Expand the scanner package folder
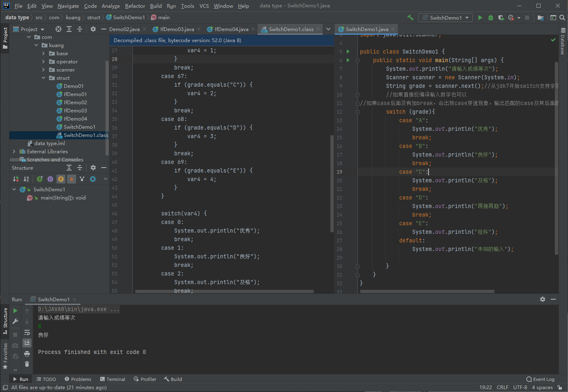 (43, 70)
